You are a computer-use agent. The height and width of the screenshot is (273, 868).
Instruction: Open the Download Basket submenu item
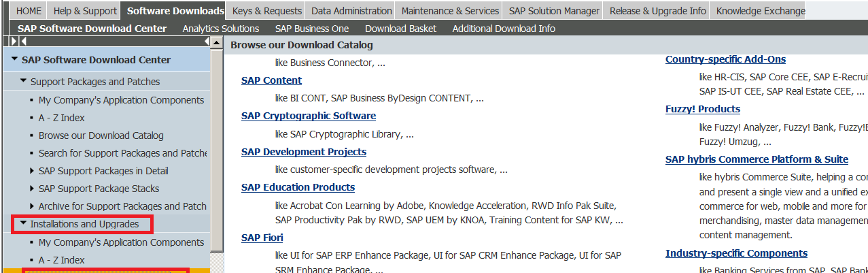click(x=400, y=29)
